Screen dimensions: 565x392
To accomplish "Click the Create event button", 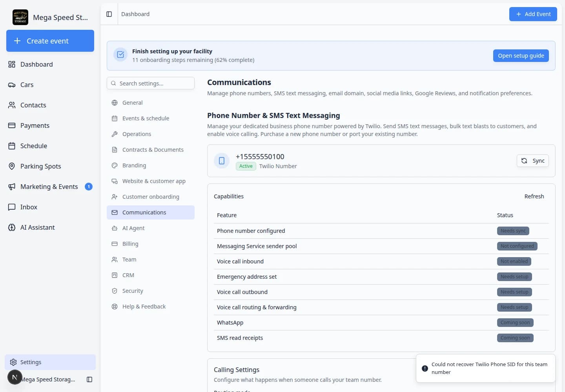I will 50,41.
